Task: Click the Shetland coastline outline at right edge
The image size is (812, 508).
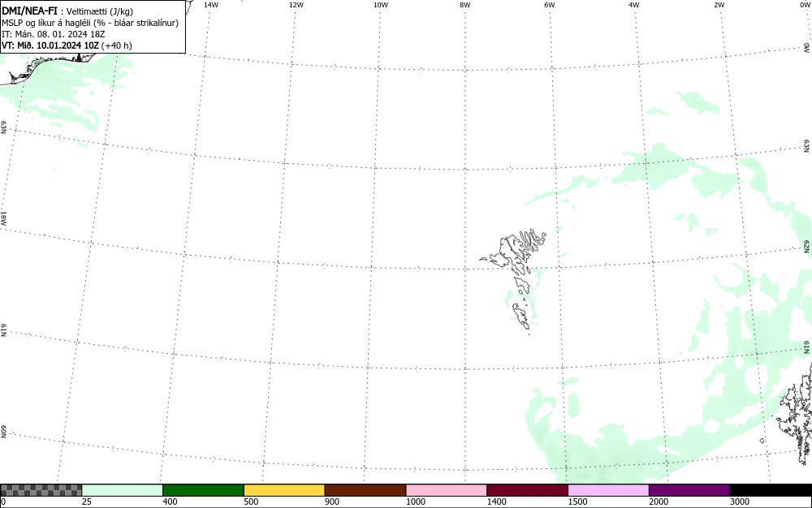Action: 795,414
